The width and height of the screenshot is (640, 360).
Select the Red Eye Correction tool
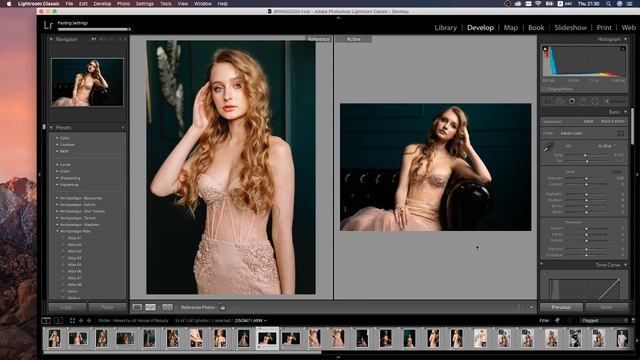[x=572, y=101]
